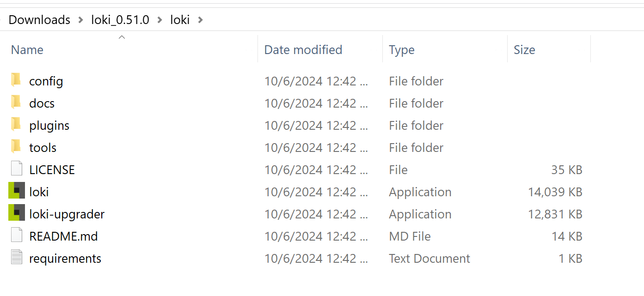Expand the chevron after loki breadcrumb
This screenshot has width=644, height=296.
[200, 20]
